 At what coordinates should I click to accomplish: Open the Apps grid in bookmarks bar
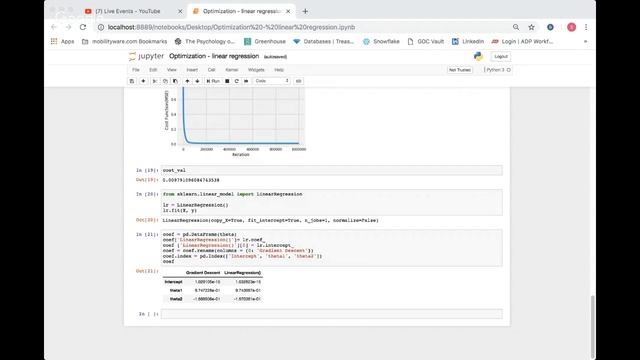tap(62, 41)
